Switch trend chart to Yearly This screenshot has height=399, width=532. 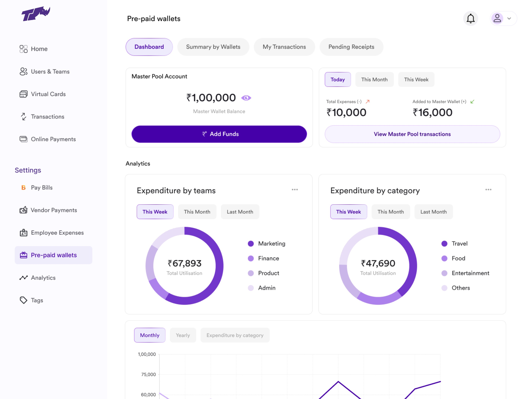pos(183,335)
